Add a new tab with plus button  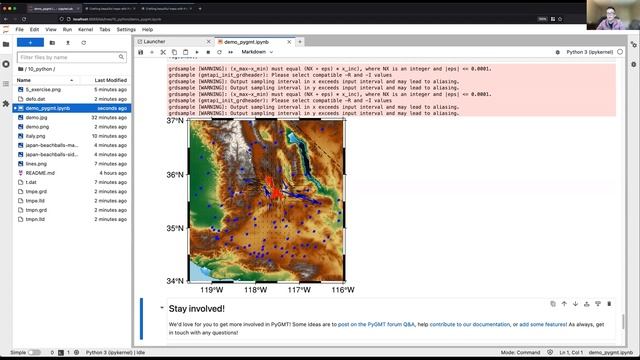[300, 42]
